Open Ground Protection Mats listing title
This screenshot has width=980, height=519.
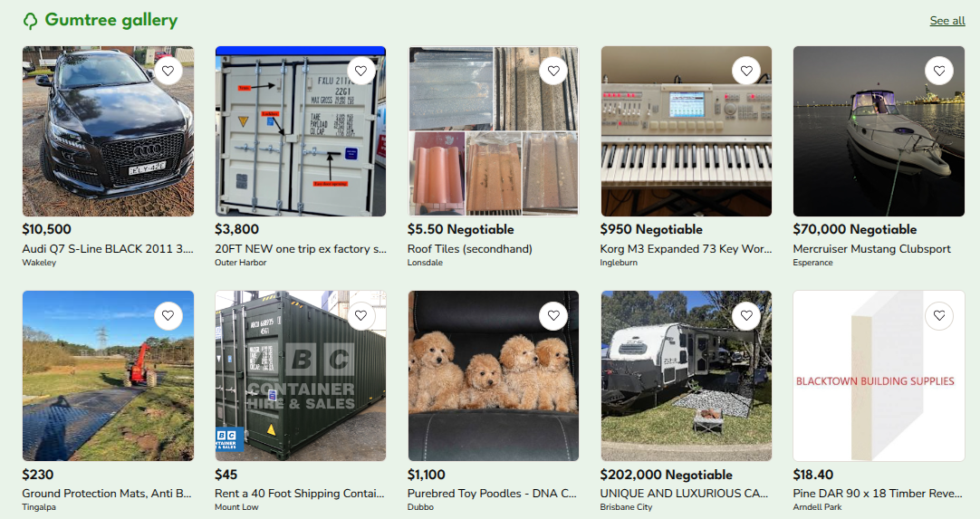[x=107, y=494]
